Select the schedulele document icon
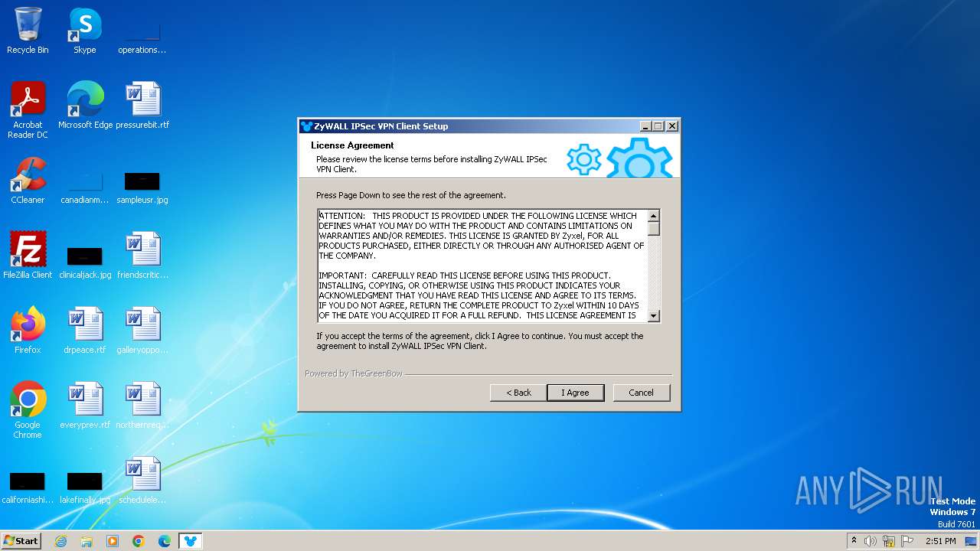The width and height of the screenshot is (980, 551). pyautogui.click(x=142, y=481)
